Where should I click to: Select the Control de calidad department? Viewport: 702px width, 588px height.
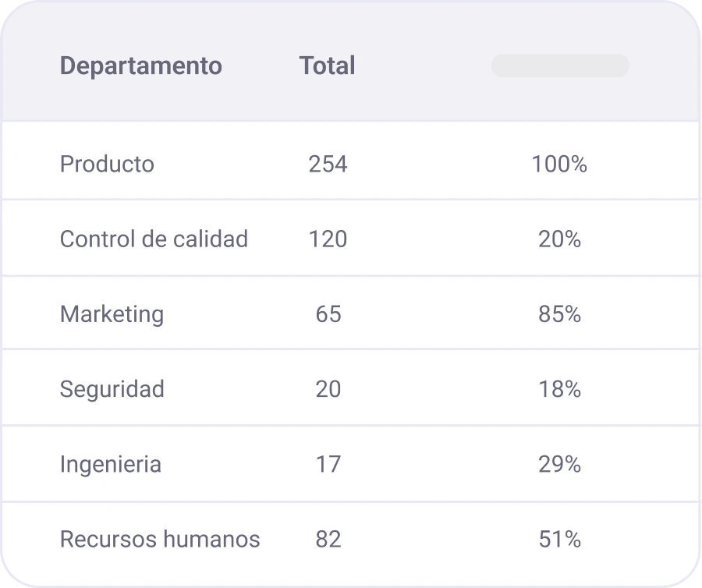coord(154,239)
